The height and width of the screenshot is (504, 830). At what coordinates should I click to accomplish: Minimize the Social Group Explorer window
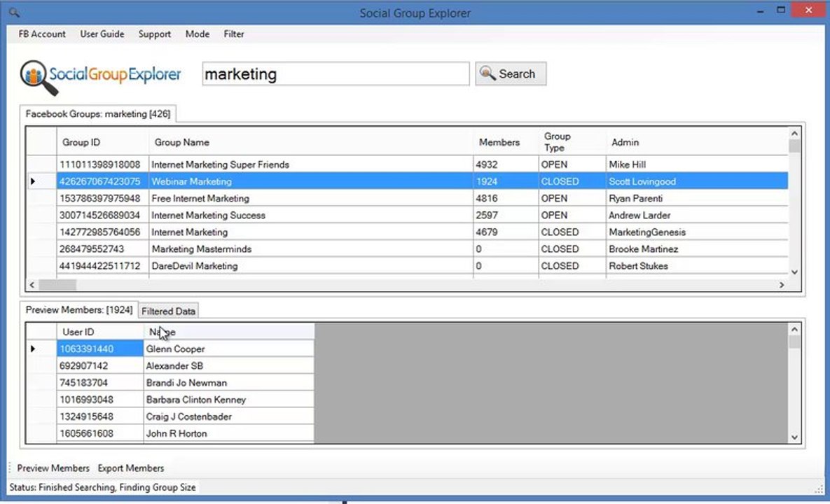[760, 10]
